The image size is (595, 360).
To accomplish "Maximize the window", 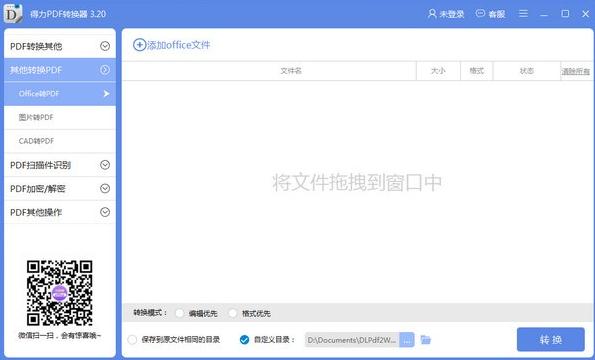I will [x=565, y=14].
